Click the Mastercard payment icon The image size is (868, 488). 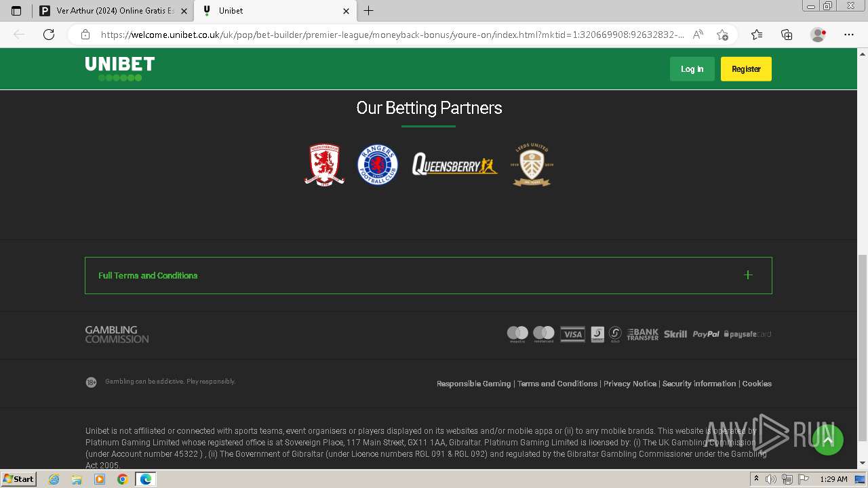[x=544, y=333]
